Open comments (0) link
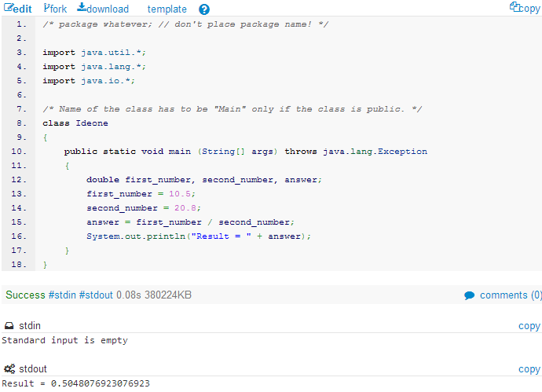Screen dimensions: 542x392 (511, 295)
